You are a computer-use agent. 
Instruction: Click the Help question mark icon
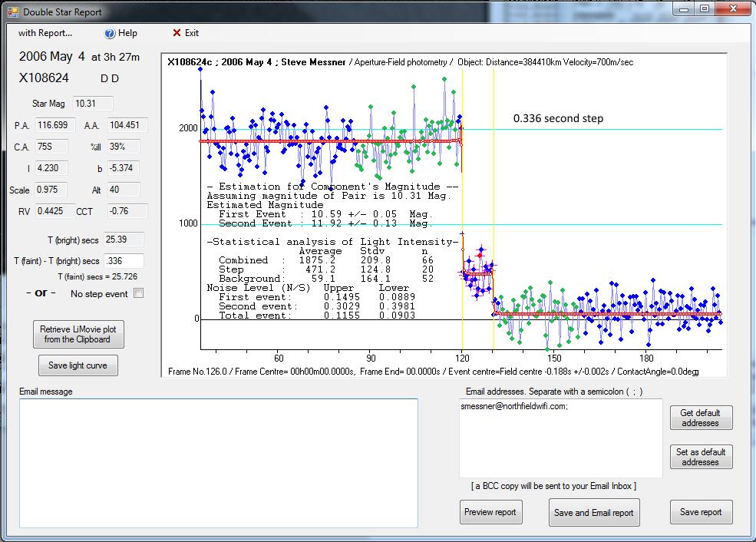point(110,33)
